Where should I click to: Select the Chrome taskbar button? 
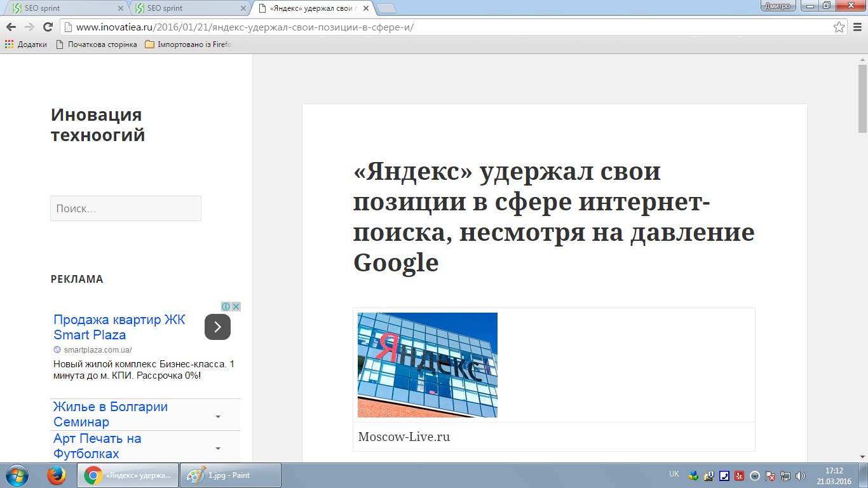(x=128, y=475)
